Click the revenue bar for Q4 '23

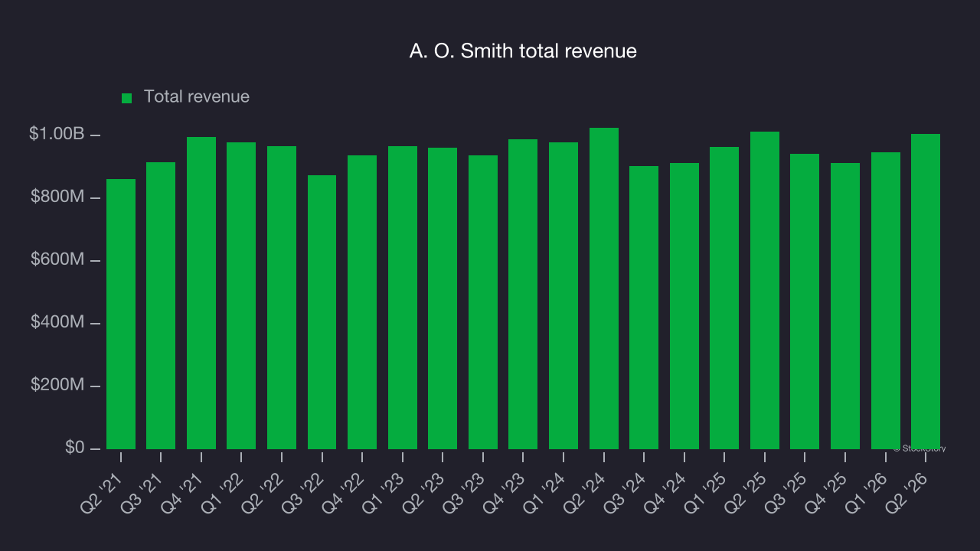(x=523, y=294)
